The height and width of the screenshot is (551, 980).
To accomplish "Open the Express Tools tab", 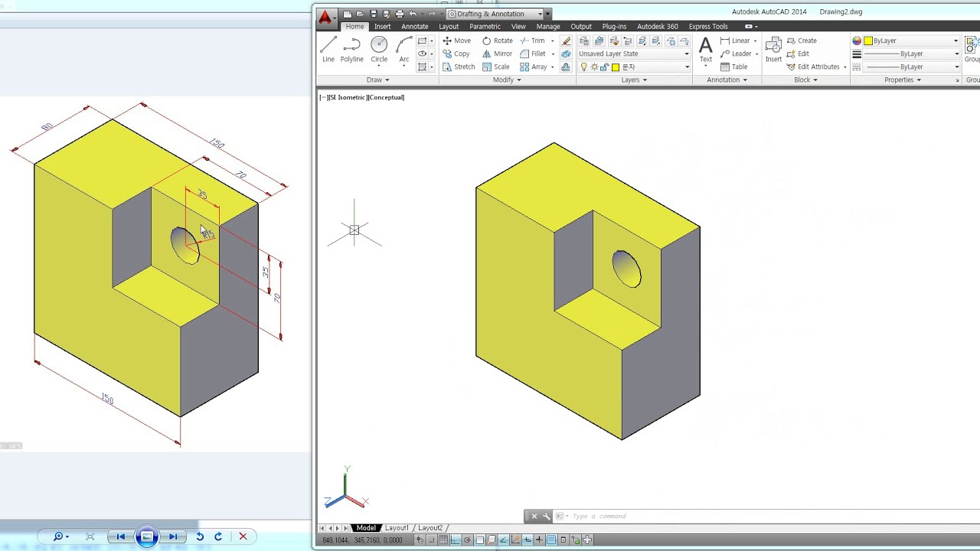I will 708,26.
